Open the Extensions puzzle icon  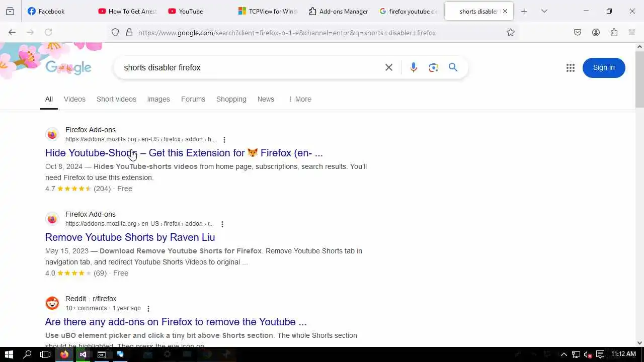[x=614, y=32]
